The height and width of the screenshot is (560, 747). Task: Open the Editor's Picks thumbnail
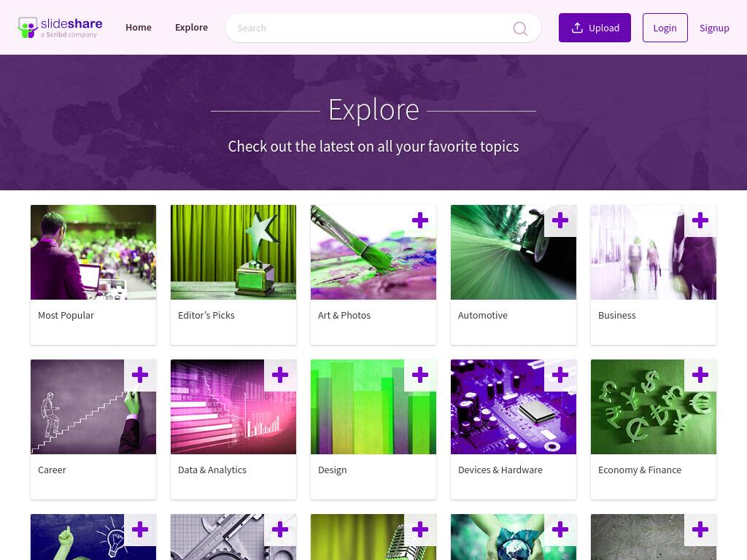click(233, 252)
